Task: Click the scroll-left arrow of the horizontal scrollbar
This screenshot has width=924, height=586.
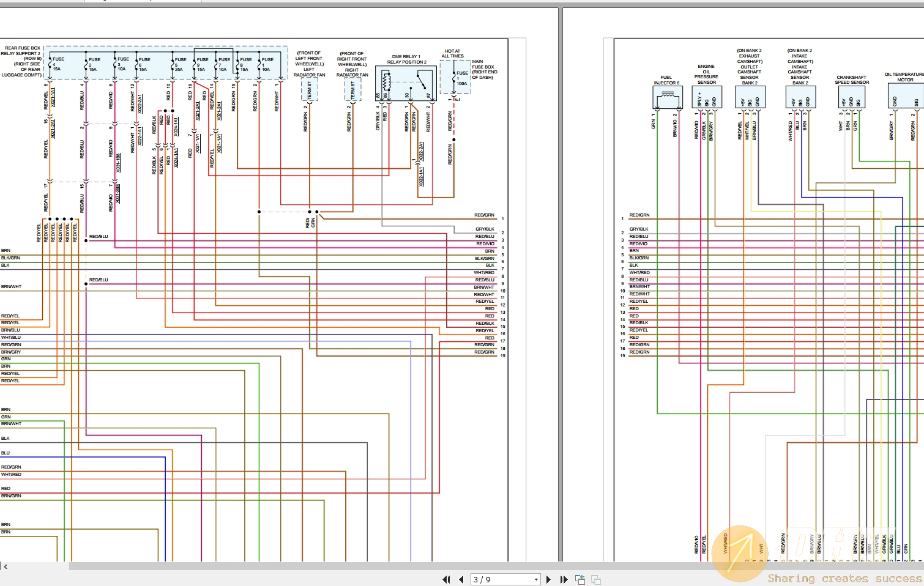Action: (x=6, y=566)
